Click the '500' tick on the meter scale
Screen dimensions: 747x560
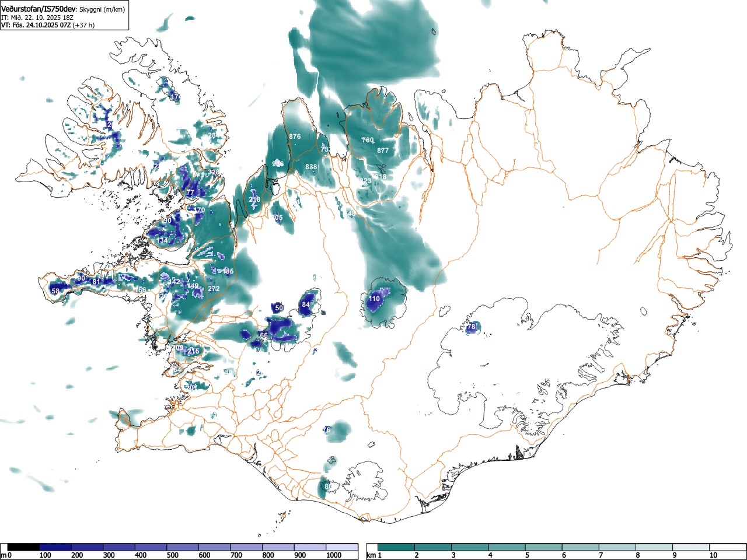[x=173, y=555]
